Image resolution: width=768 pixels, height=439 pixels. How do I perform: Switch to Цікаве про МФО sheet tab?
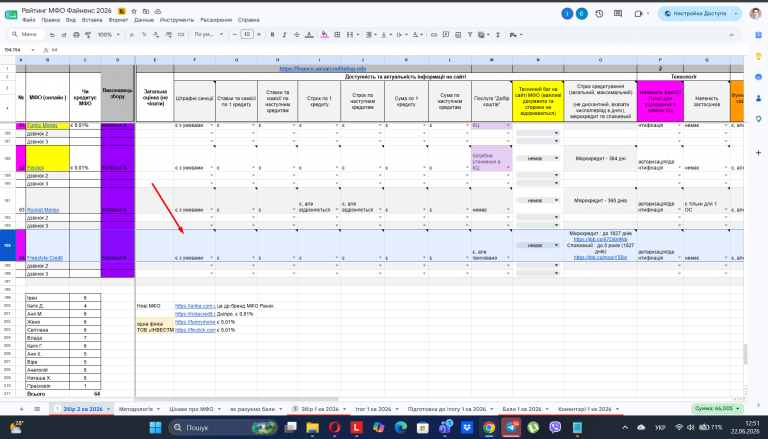point(192,409)
